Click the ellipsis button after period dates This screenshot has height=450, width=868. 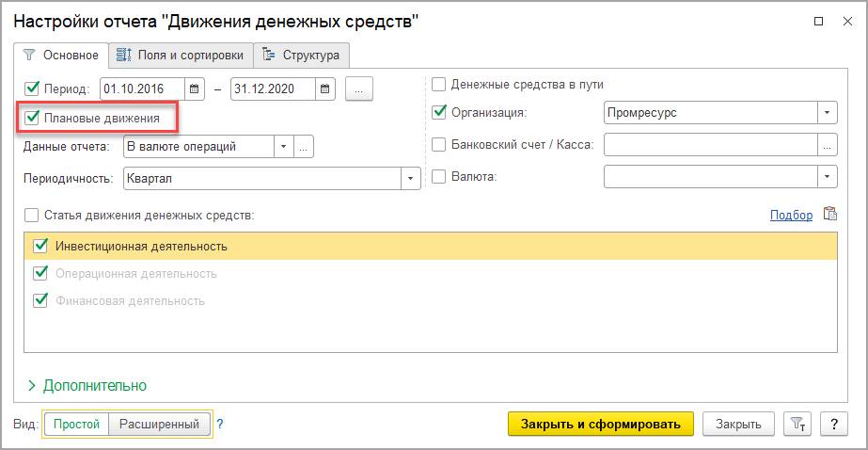point(359,89)
